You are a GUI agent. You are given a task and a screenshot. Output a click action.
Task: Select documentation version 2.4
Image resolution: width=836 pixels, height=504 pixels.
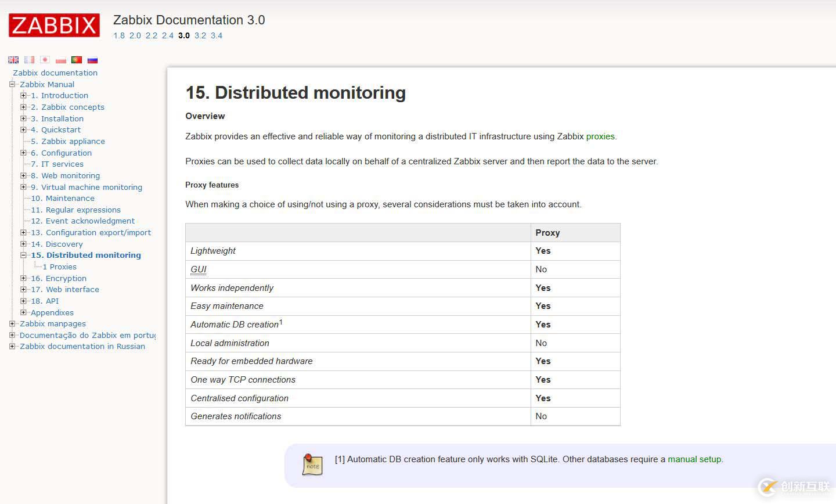point(168,35)
